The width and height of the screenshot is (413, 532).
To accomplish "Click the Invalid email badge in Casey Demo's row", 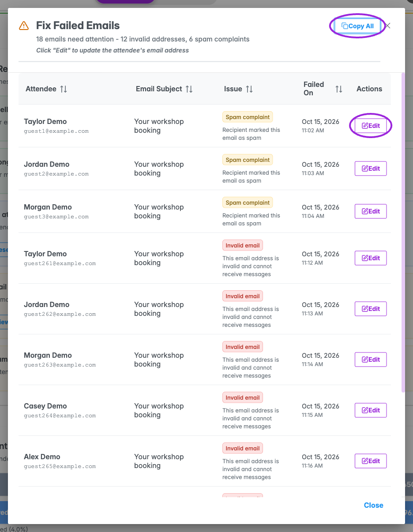I will coord(243,398).
